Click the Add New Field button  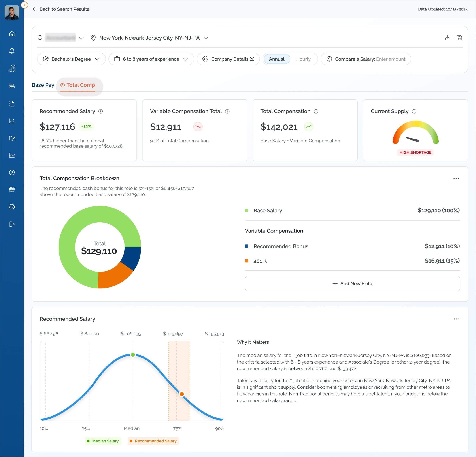[x=352, y=284]
